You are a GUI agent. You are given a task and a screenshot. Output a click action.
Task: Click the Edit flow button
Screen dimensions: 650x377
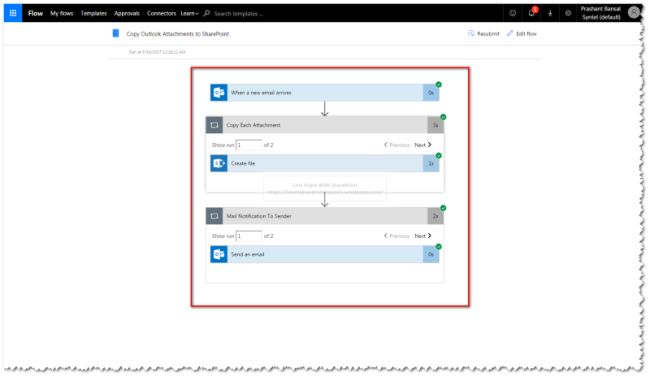522,34
